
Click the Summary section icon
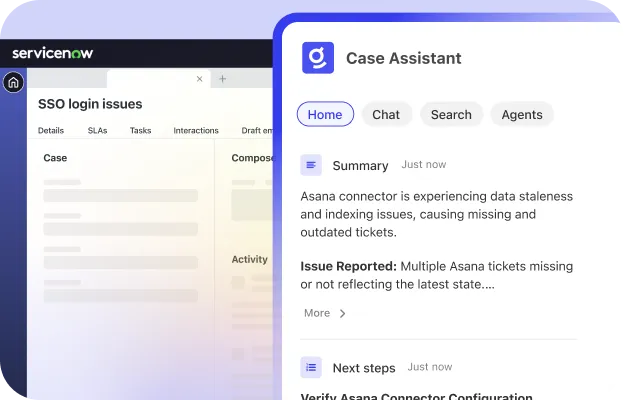coord(311,165)
